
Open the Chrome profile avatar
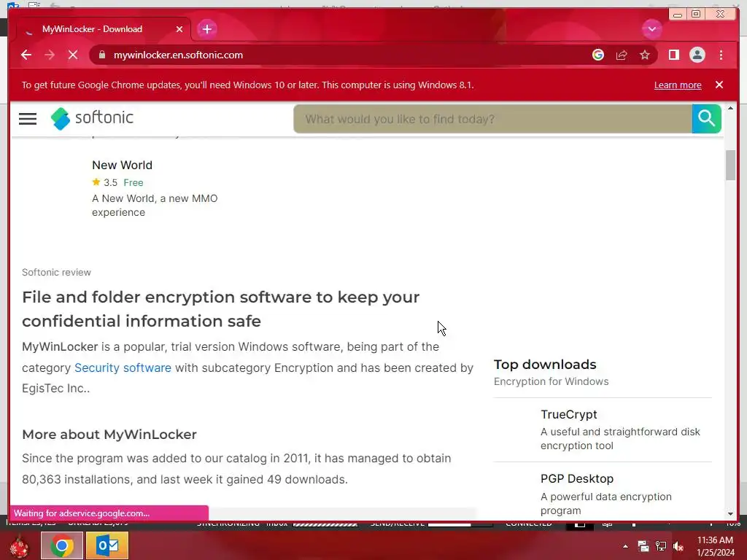(x=697, y=55)
